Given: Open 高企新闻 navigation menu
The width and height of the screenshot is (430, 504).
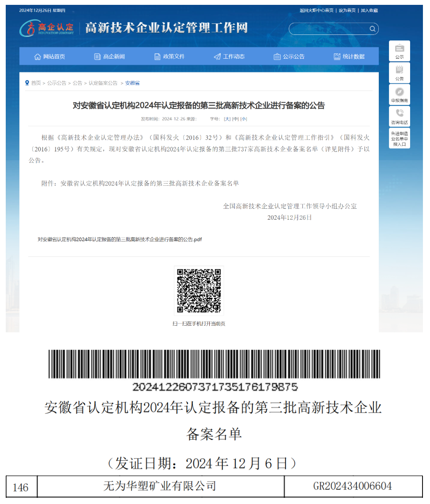Looking at the screenshot, I should (x=109, y=56).
